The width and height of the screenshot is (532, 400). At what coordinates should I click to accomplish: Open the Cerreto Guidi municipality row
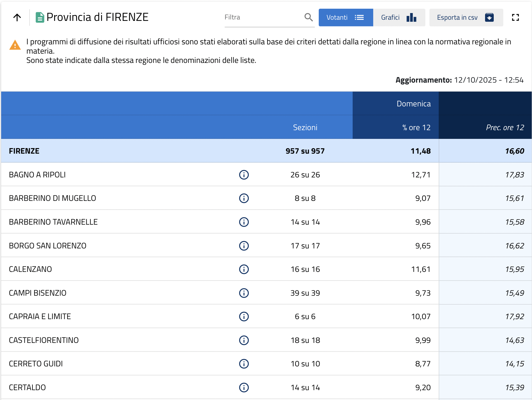pyautogui.click(x=36, y=364)
